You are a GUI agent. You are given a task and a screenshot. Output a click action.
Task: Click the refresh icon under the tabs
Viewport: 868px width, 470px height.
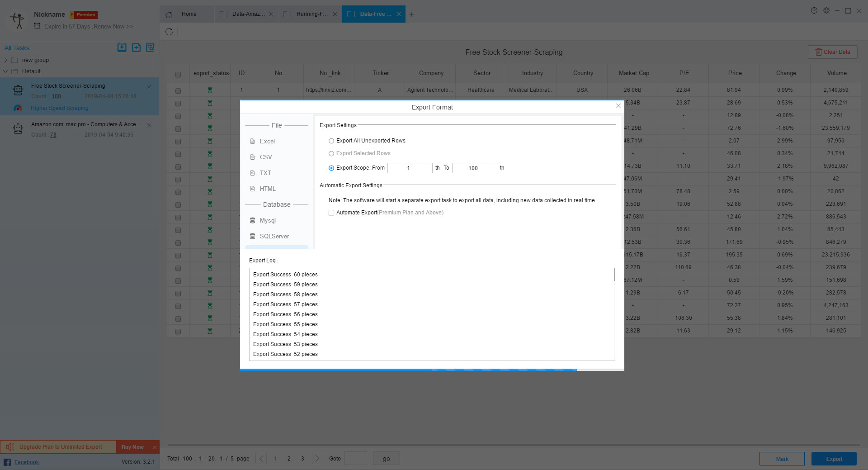(169, 32)
